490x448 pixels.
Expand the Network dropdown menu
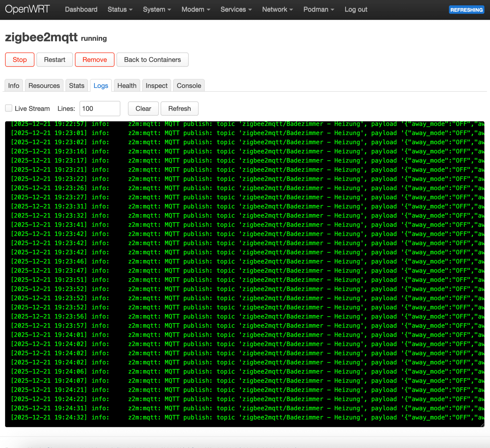(277, 9)
